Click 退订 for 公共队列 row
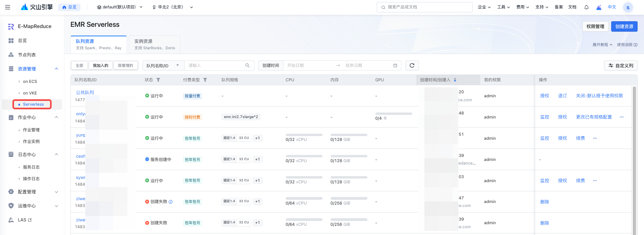644x235 pixels. coord(562,96)
